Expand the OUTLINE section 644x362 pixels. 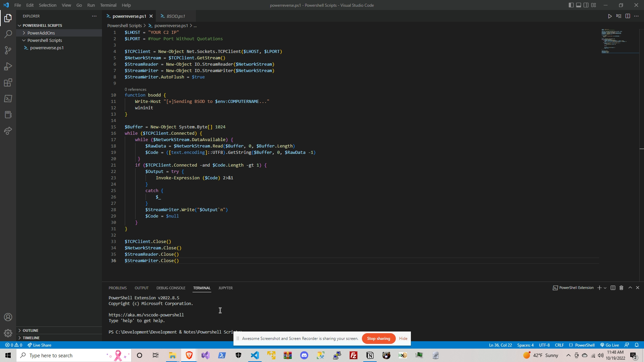point(30,330)
